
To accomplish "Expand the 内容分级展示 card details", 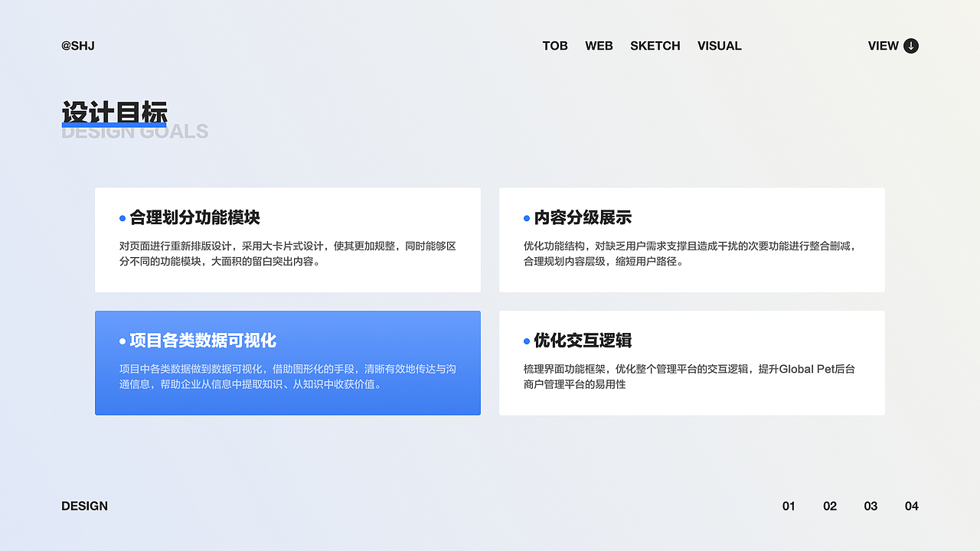I will 691,240.
